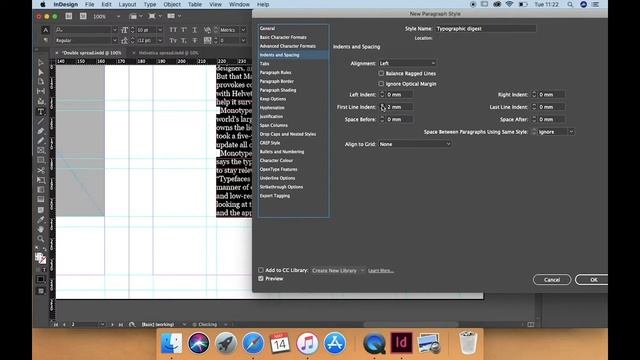This screenshot has height=360, width=640.
Task: Select the Rectangle Frame tool
Action: coord(41,151)
